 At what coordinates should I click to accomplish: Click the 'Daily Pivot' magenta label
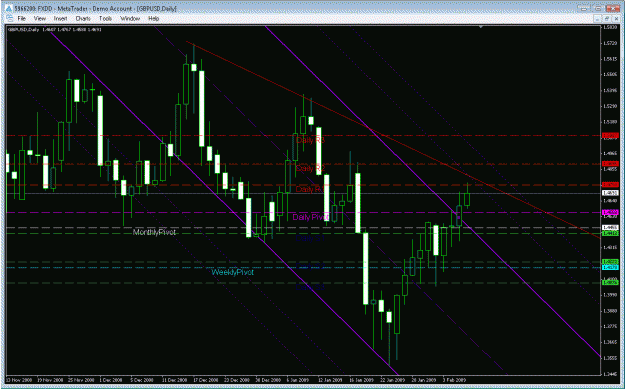click(x=311, y=217)
